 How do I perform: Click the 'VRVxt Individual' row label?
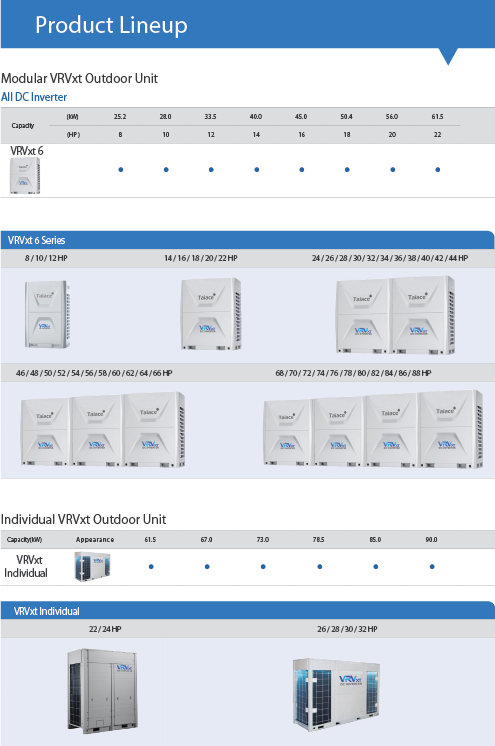[x=26, y=566]
